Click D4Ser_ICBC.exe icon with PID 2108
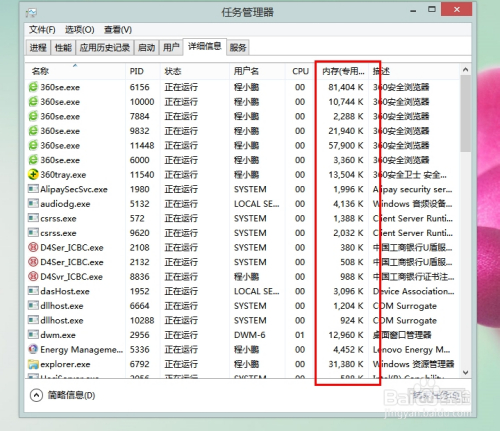Viewport: 500px width, 431px height. 33,247
